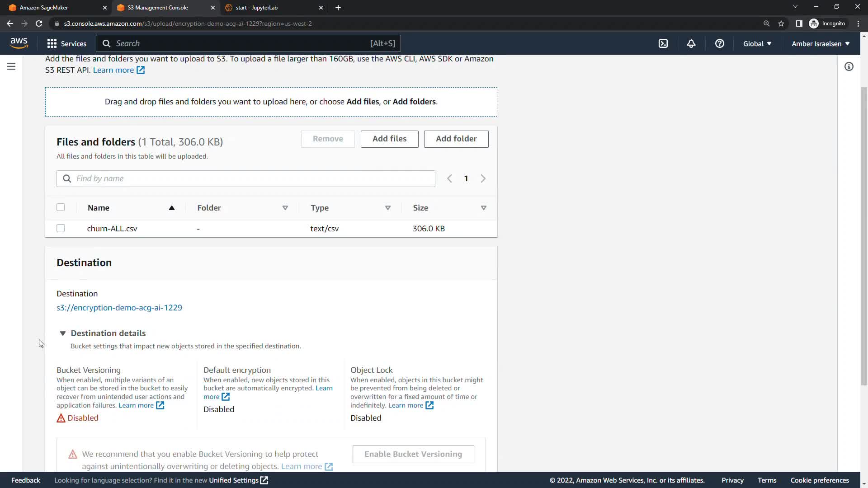
Task: Click the AWS logo home icon
Action: tap(19, 43)
